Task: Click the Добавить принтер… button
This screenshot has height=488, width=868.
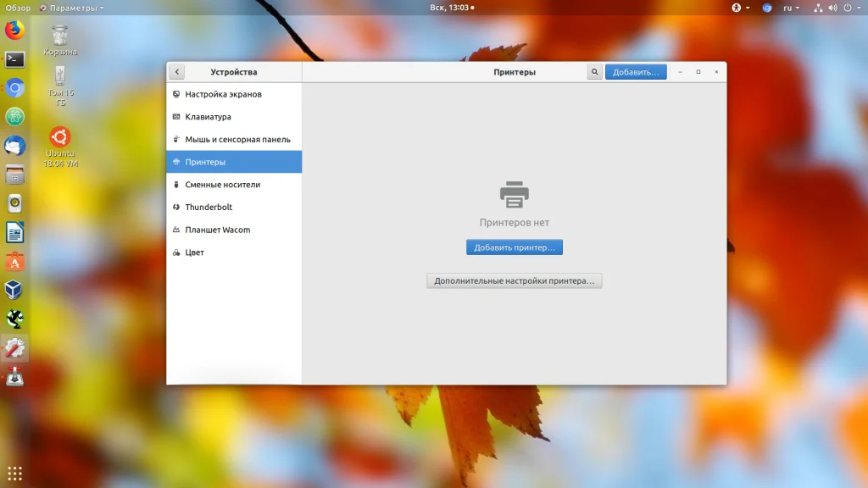Action: [x=514, y=247]
